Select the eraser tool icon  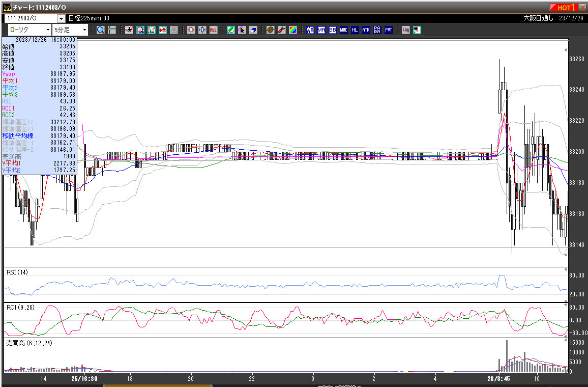coord(253,30)
